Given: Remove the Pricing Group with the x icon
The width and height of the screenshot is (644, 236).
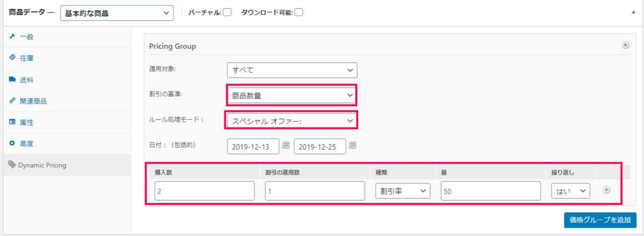Looking at the screenshot, I should tap(625, 45).
